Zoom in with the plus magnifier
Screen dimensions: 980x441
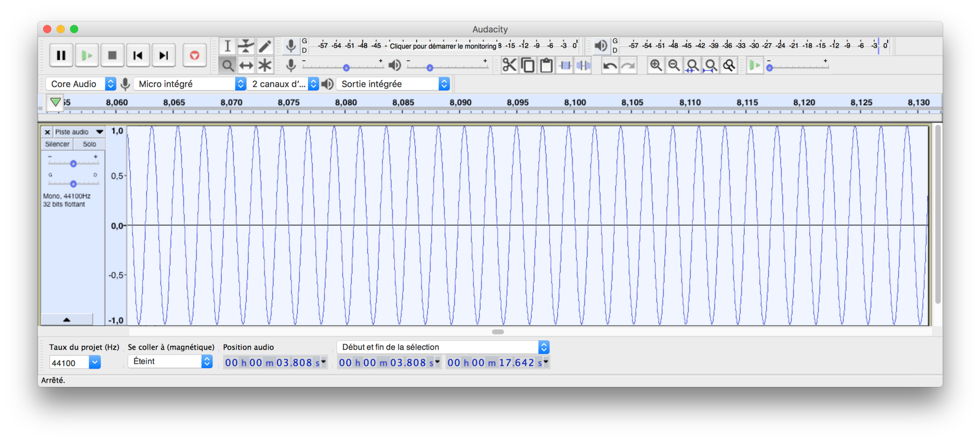coord(656,65)
